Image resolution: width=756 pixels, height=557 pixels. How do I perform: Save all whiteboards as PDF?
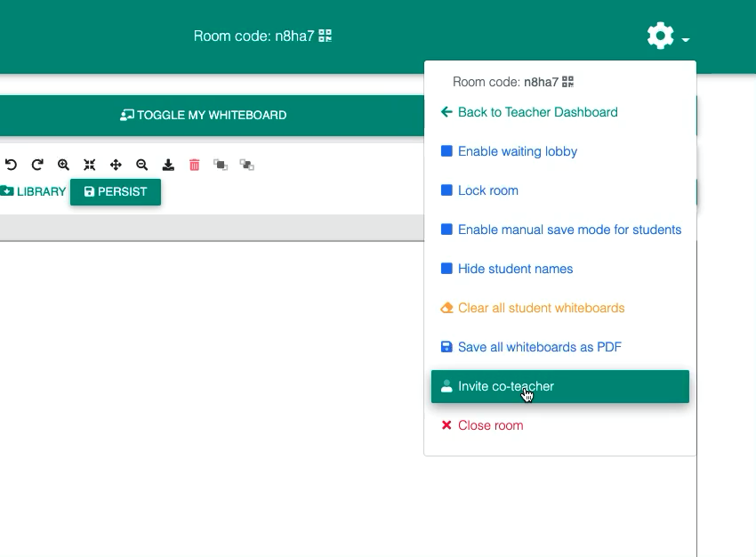(x=531, y=347)
